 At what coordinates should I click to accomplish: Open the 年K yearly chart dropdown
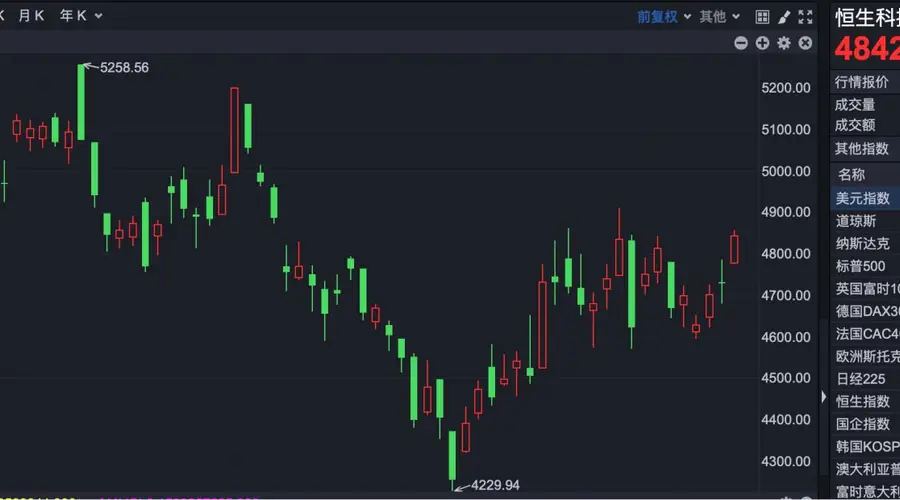[x=81, y=15]
